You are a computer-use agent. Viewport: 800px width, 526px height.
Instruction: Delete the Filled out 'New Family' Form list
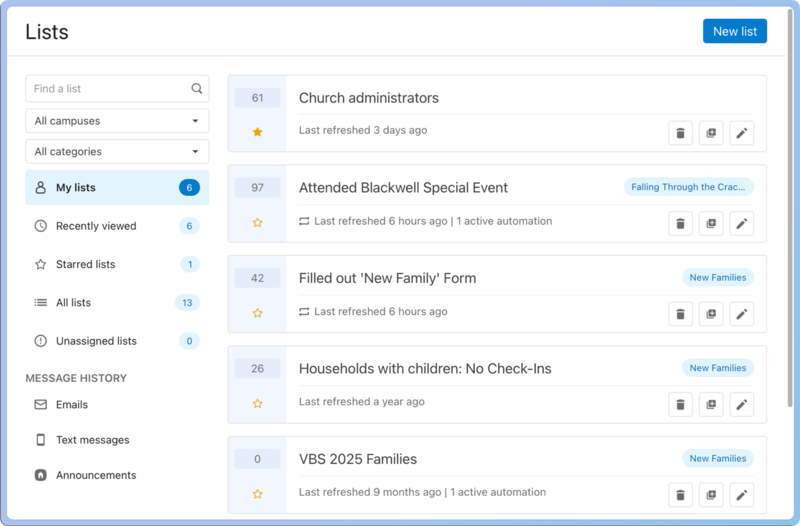tap(680, 314)
